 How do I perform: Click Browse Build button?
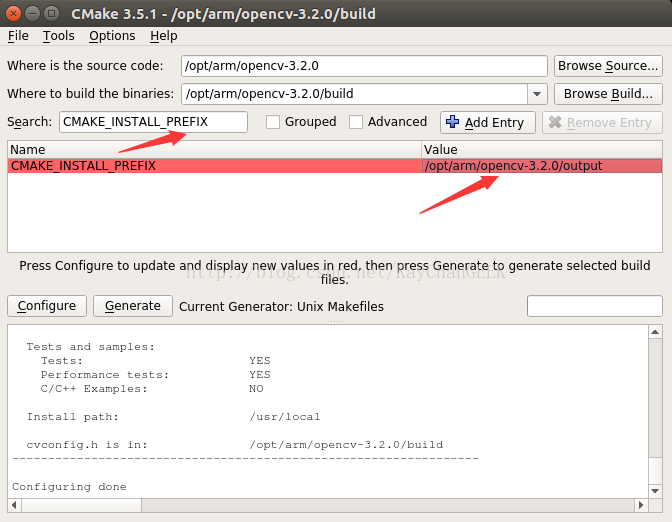(608, 94)
